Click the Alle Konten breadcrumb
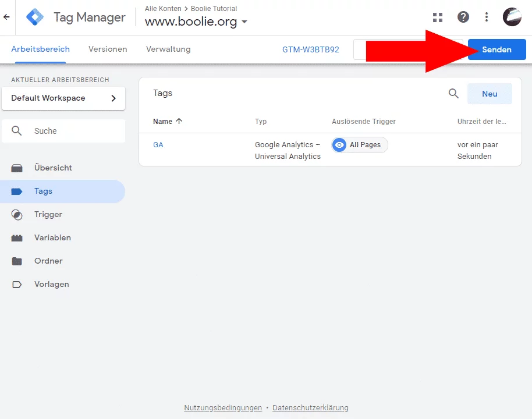This screenshot has width=532, height=419. [x=163, y=9]
